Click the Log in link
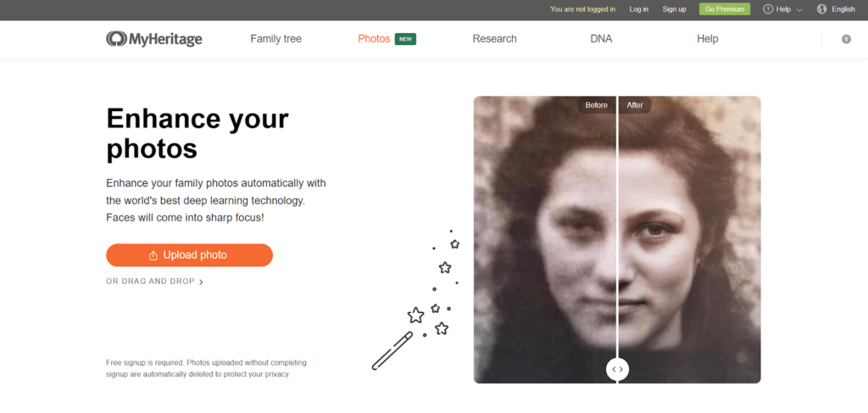Viewport: 868px width, 413px height. [x=639, y=9]
